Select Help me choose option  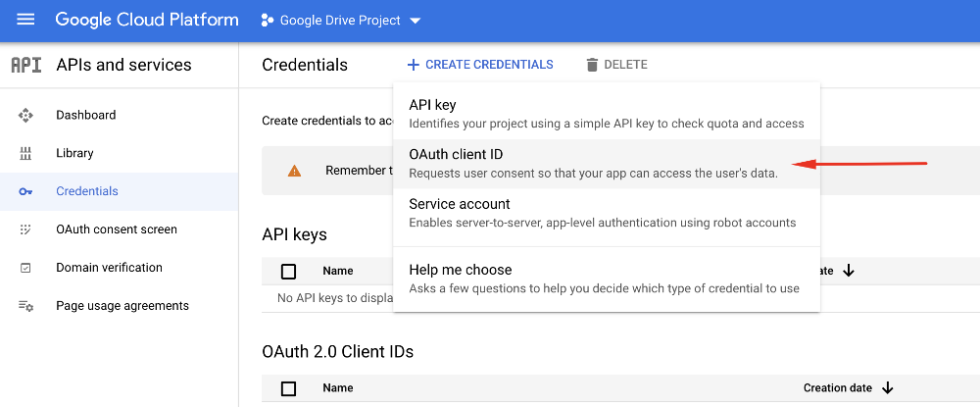point(607,279)
